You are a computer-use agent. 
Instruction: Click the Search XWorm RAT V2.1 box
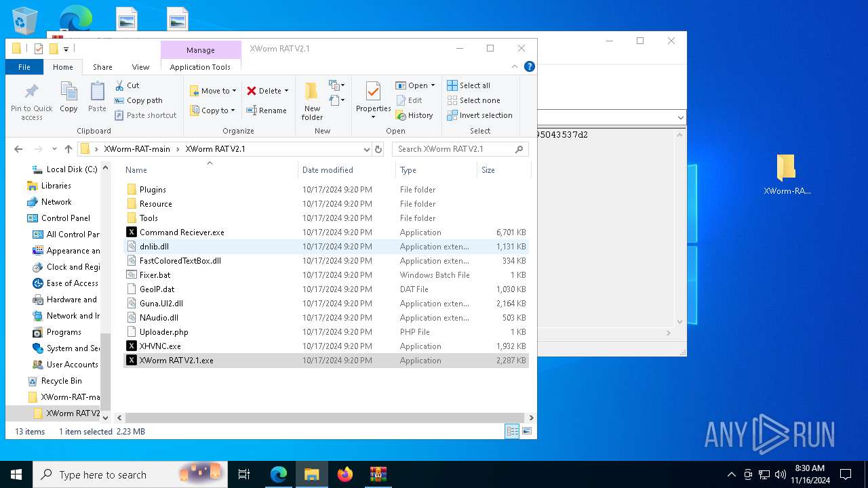click(460, 149)
